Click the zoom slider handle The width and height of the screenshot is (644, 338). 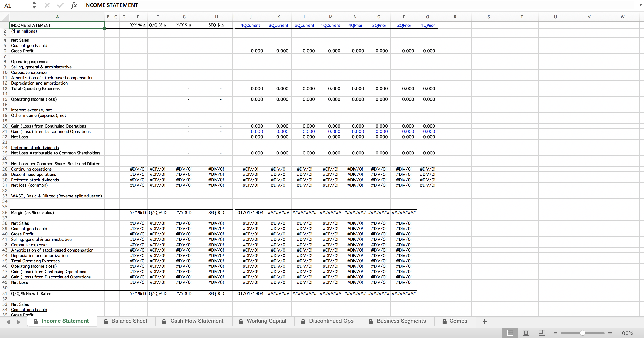pyautogui.click(x=583, y=333)
